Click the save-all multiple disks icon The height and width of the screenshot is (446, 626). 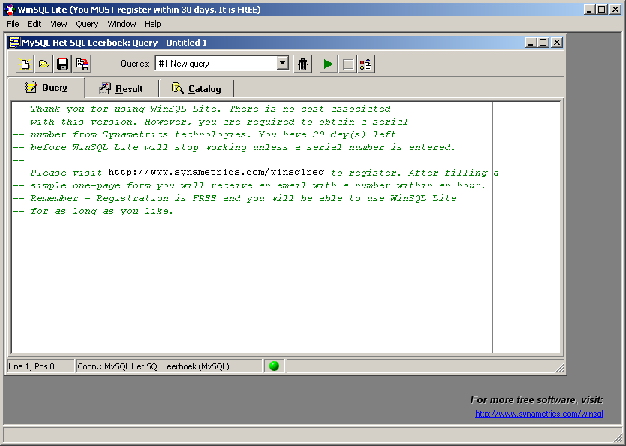pos(82,64)
